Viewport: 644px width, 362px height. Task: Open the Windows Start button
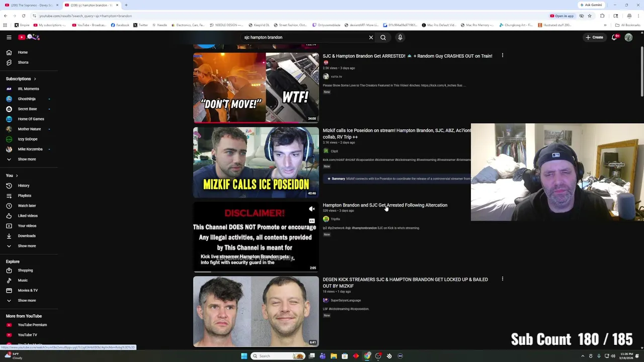pyautogui.click(x=244, y=356)
